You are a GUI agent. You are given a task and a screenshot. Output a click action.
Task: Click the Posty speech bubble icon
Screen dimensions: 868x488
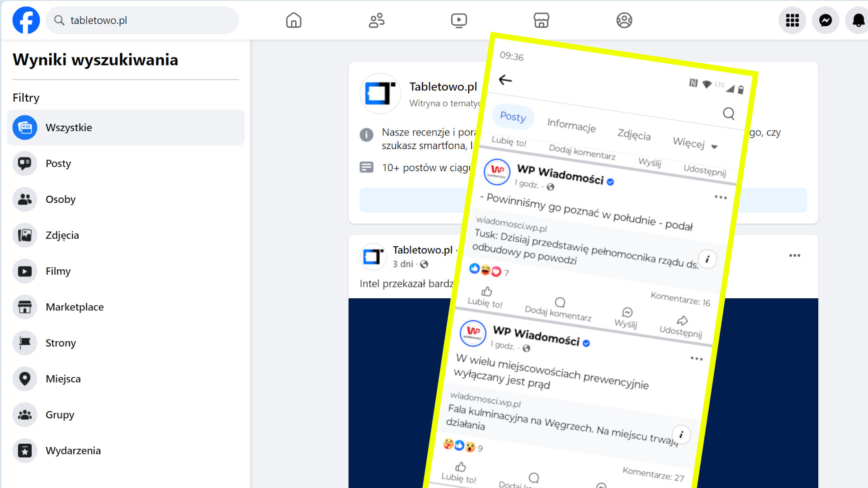25,163
